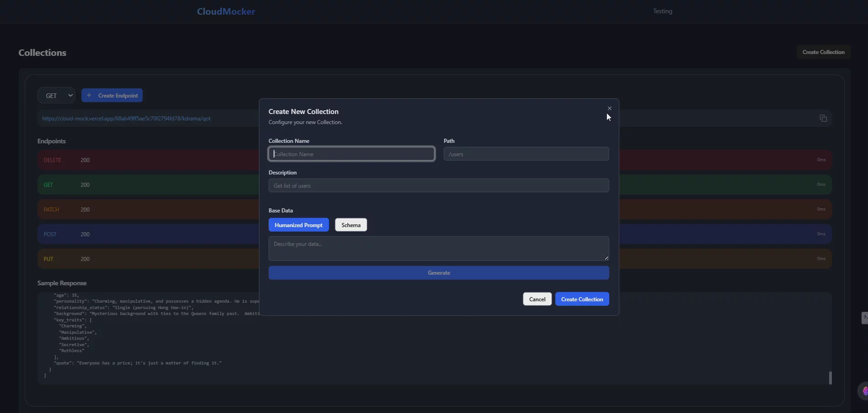Click the Path input field

click(x=526, y=154)
